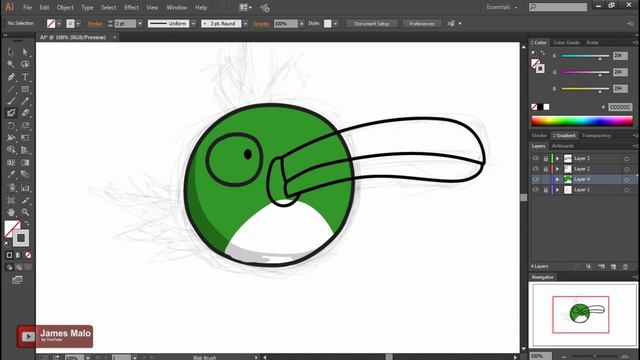Select the Width tool

pos(11,138)
